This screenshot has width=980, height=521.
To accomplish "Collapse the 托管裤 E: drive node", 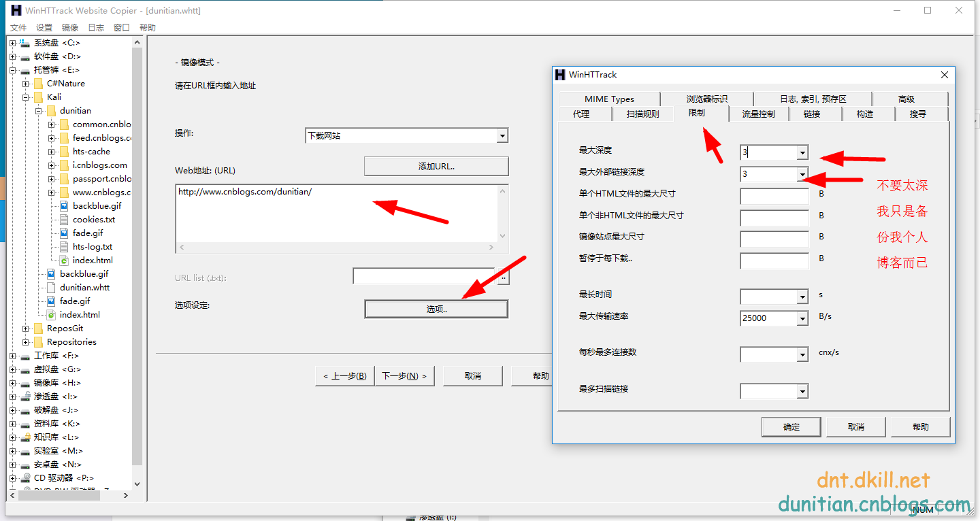I will click(12, 70).
